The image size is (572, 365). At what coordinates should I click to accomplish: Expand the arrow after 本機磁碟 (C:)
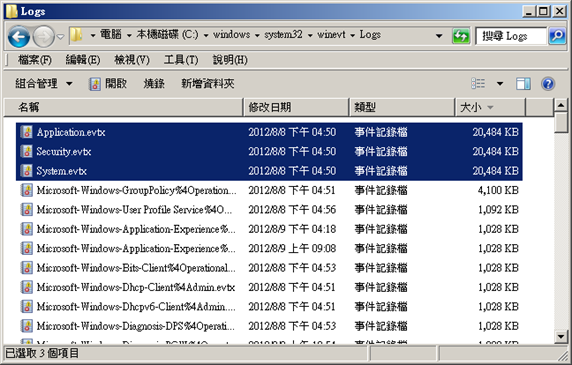(206, 35)
